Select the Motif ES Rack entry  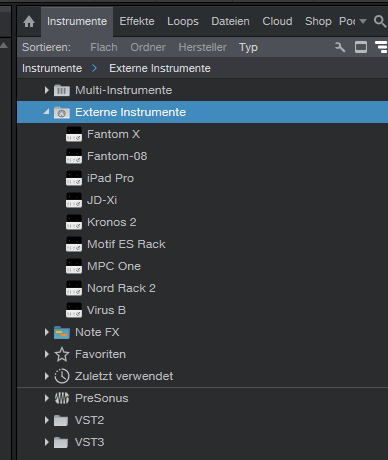coord(126,244)
